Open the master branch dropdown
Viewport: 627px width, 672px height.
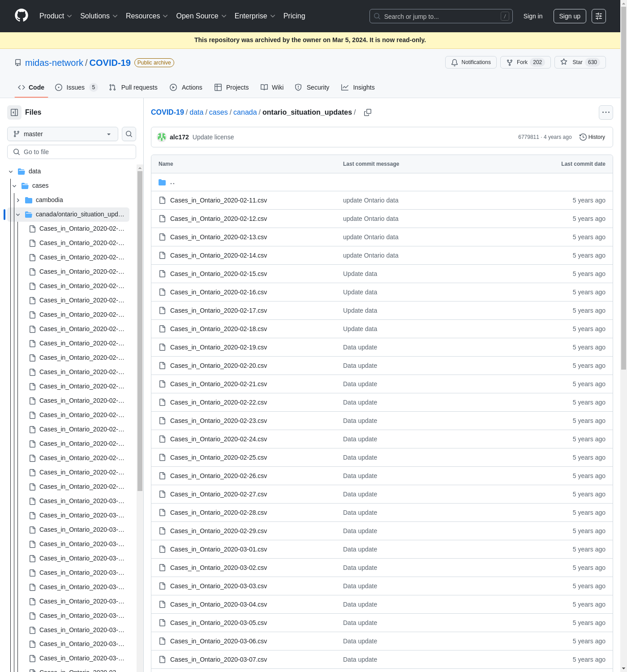coord(63,134)
